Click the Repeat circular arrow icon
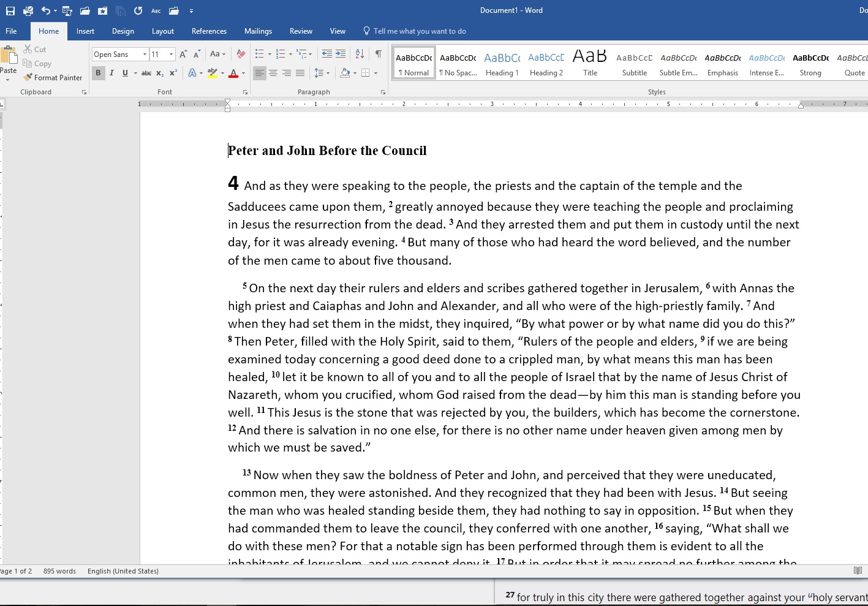The height and width of the screenshot is (606, 868). [x=138, y=10]
